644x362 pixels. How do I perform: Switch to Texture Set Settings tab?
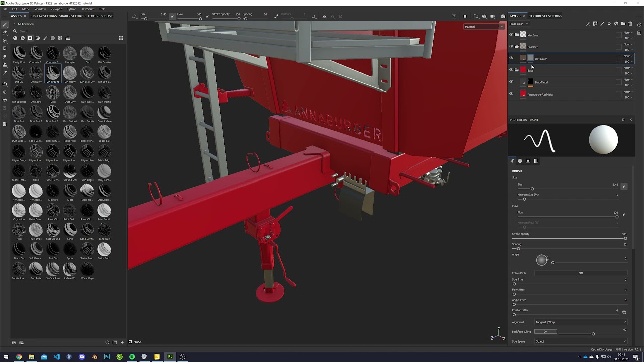[x=545, y=16]
